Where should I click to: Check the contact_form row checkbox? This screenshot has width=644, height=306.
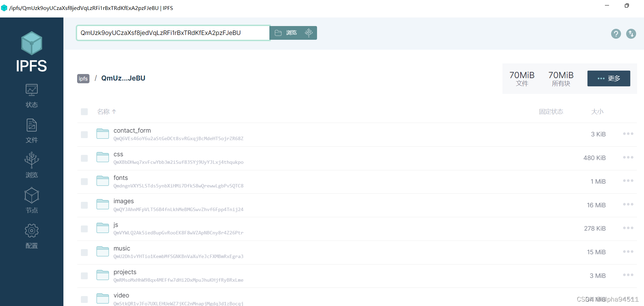84,135
